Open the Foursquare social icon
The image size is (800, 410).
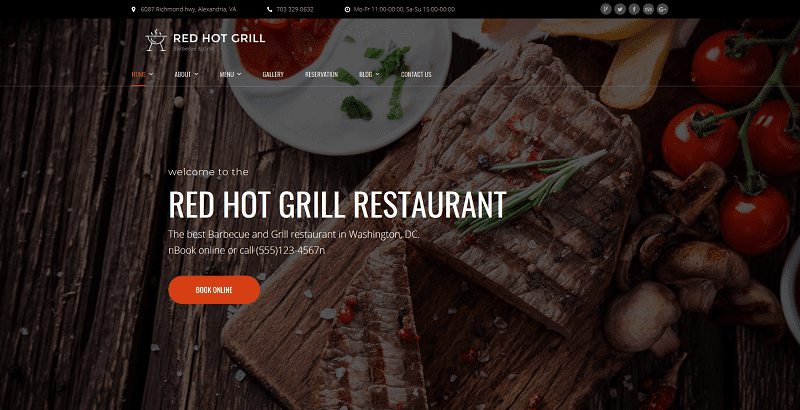click(606, 9)
